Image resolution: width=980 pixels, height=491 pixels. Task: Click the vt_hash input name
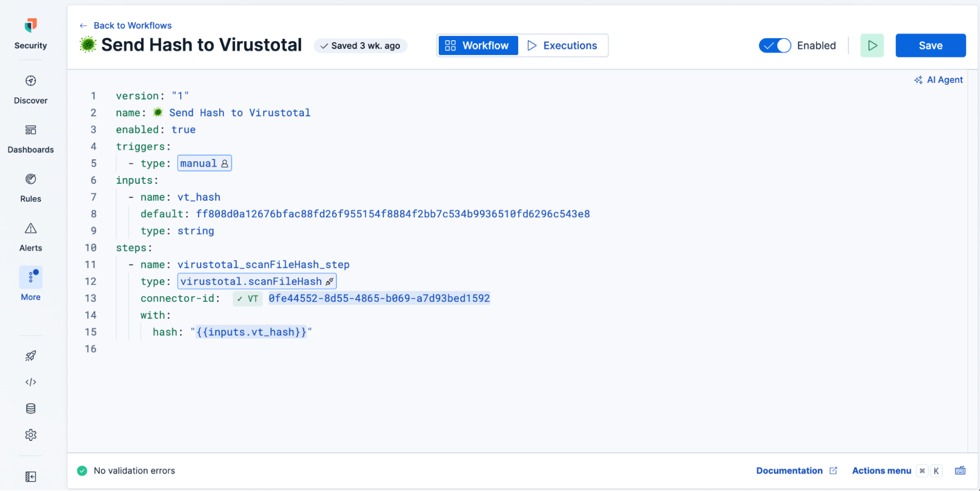pos(199,197)
